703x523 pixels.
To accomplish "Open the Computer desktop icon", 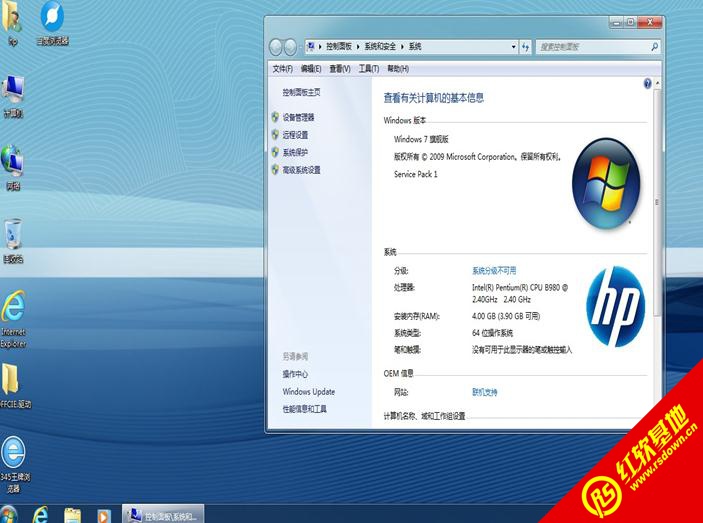I will click(13, 97).
